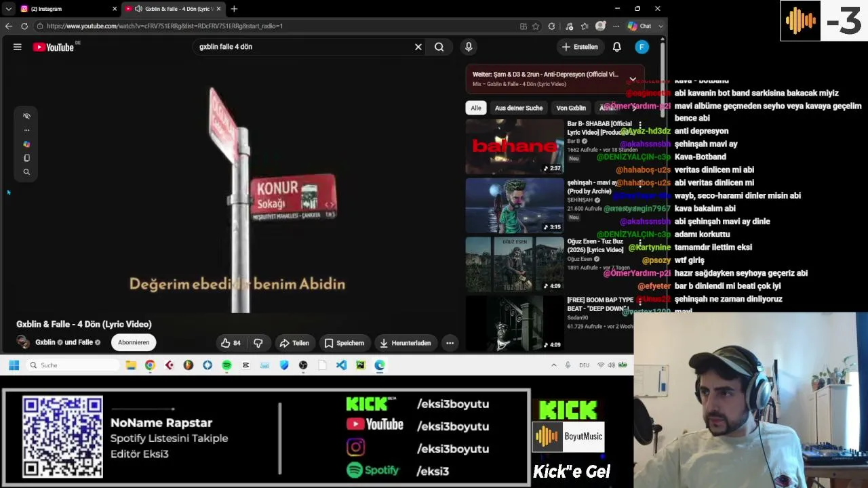Like the video with the thumbs-up button
Screen dimensions: 868x488
pyautogui.click(x=231, y=343)
